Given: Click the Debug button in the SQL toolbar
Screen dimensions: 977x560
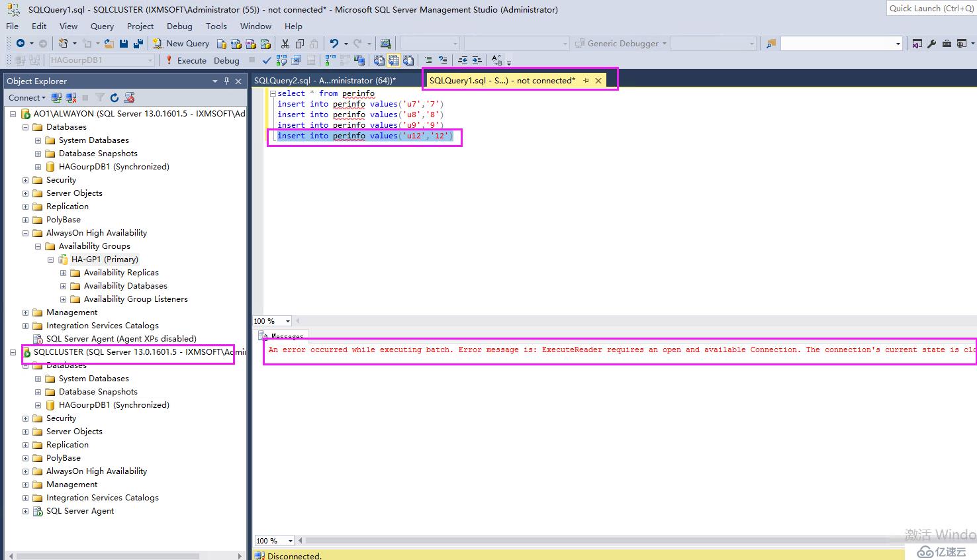Looking at the screenshot, I should coord(226,60).
